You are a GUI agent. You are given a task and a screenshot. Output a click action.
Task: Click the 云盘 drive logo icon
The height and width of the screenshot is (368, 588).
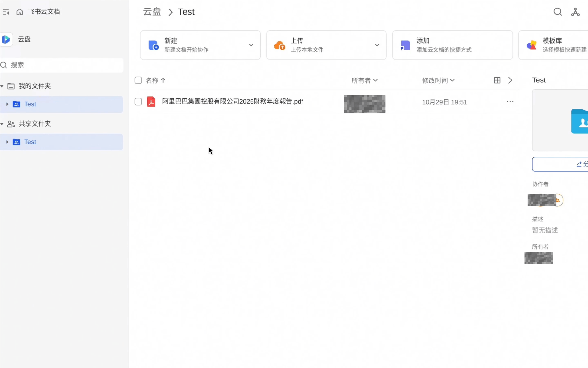tap(6, 40)
